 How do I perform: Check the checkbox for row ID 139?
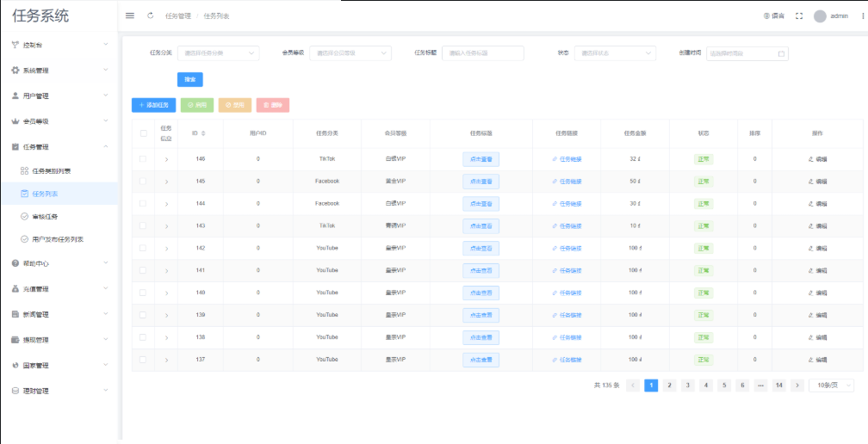(143, 315)
